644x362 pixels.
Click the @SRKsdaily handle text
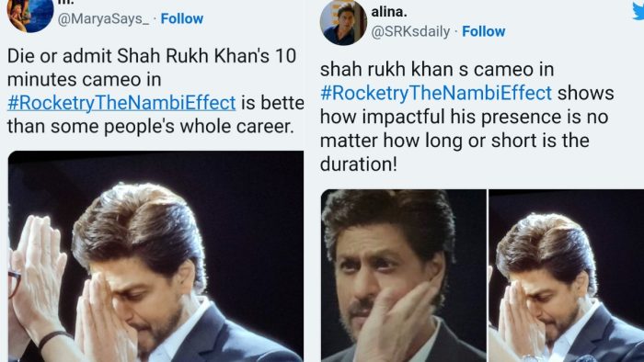[410, 31]
